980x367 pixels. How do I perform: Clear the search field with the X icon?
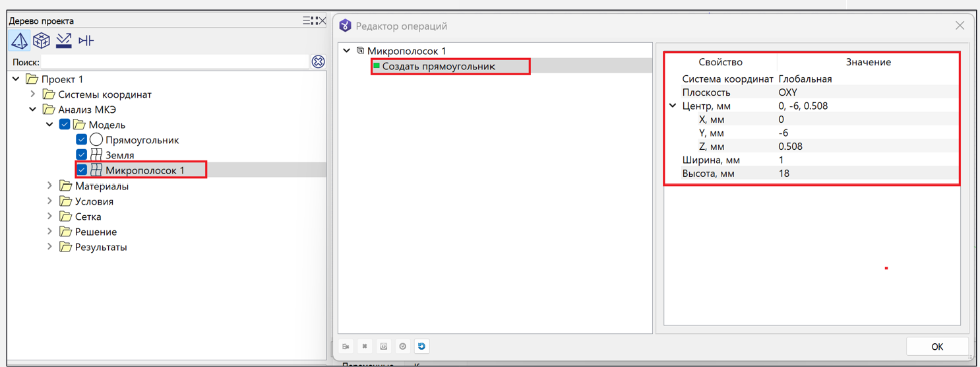318,62
